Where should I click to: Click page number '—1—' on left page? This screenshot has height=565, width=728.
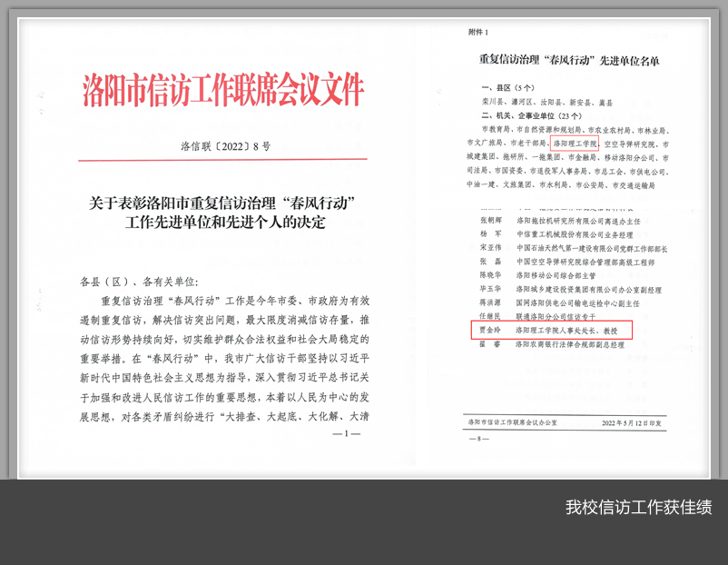(x=347, y=433)
